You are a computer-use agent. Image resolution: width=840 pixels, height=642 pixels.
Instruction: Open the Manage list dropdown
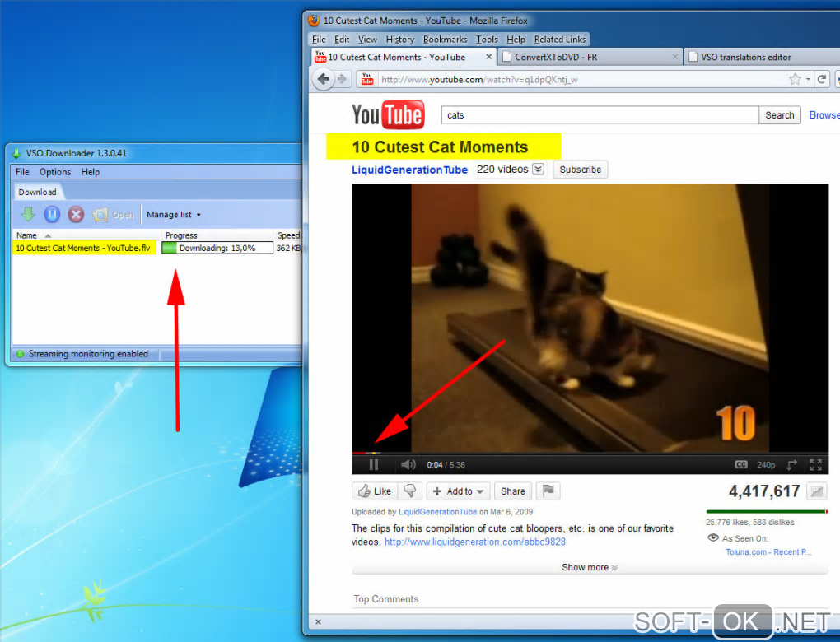pos(174,215)
